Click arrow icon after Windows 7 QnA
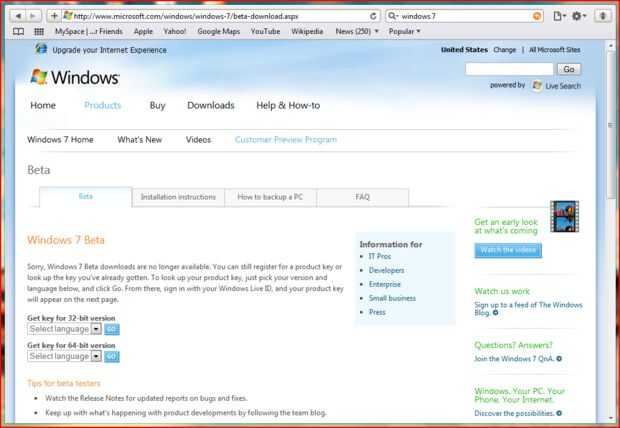 (x=559, y=359)
